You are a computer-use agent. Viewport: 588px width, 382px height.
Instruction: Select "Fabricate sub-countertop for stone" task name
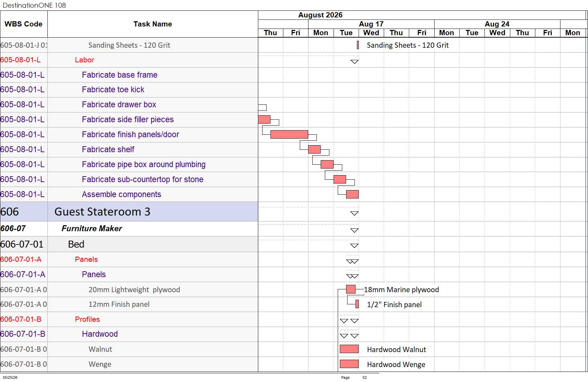[x=143, y=179]
